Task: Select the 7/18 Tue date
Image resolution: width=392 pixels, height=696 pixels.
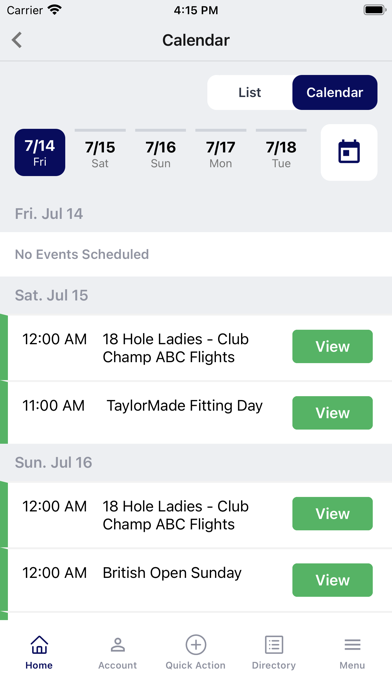Action: click(281, 152)
